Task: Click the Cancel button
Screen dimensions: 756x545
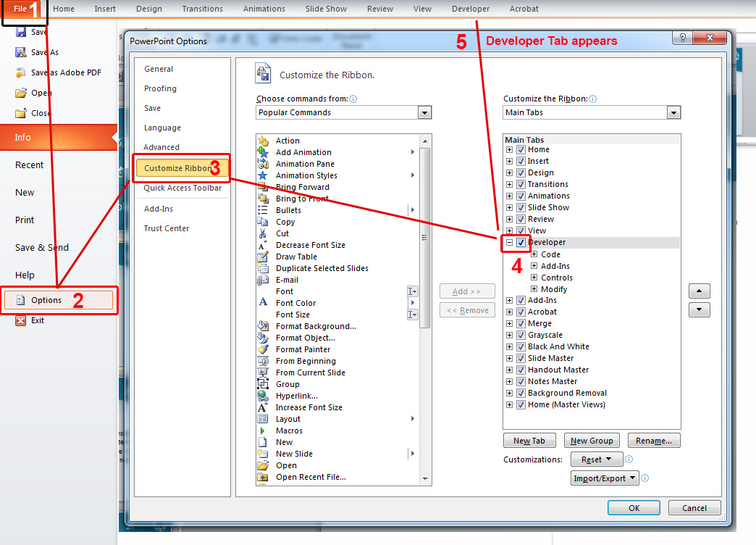Action: (x=694, y=508)
